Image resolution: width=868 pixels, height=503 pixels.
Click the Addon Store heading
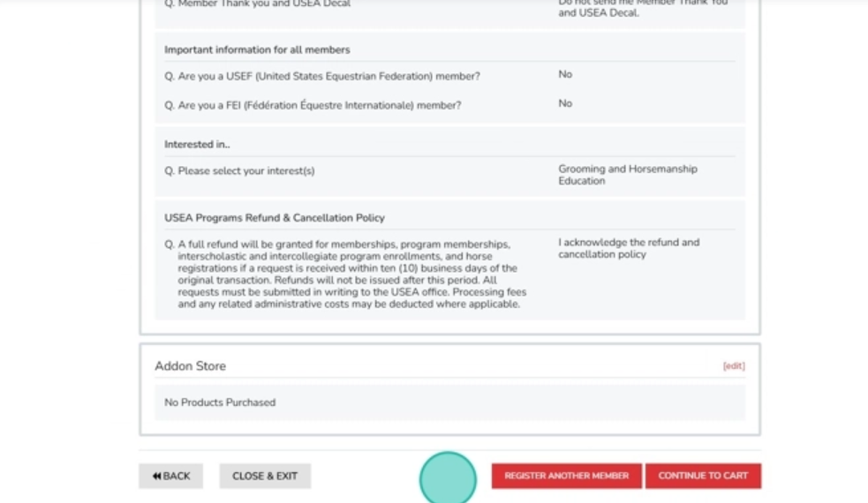coord(190,366)
